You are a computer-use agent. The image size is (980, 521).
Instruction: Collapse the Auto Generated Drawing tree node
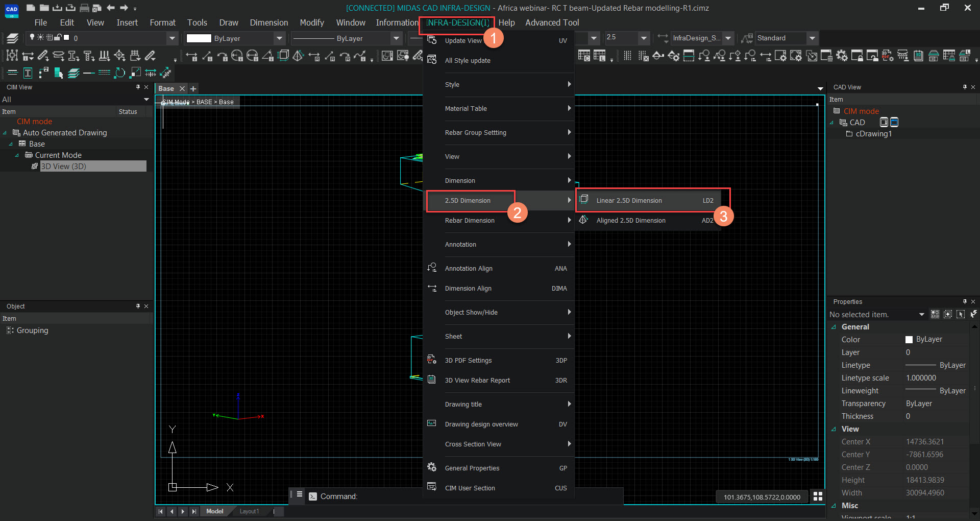5,133
